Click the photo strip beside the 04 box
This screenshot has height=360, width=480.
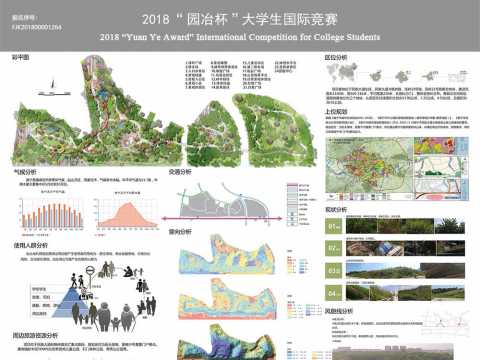point(405,293)
